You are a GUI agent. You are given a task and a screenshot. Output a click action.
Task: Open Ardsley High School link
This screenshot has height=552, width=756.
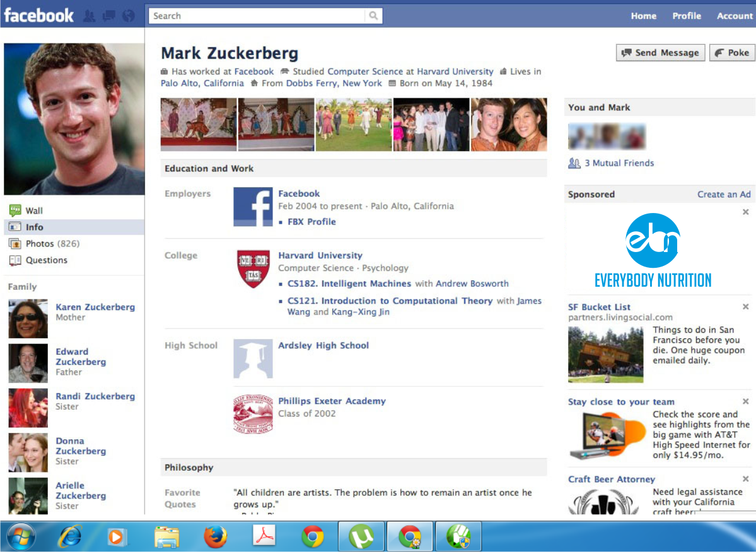323,345
